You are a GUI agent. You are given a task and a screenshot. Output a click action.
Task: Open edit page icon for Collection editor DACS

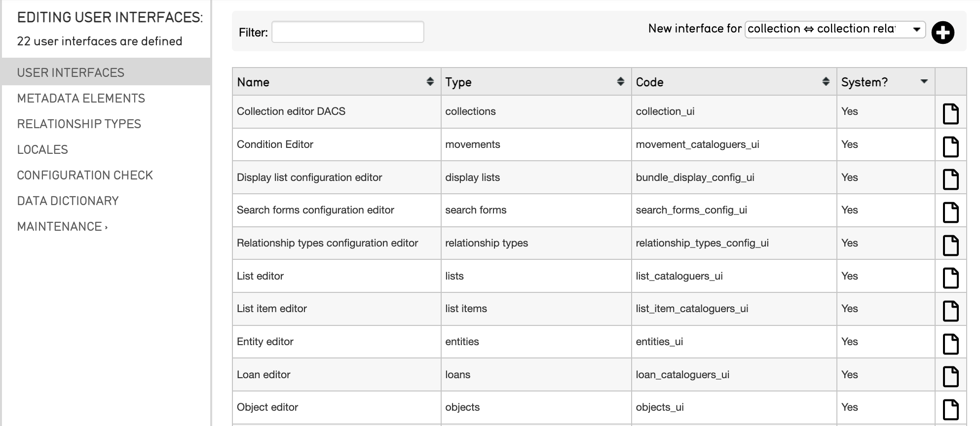coord(950,114)
